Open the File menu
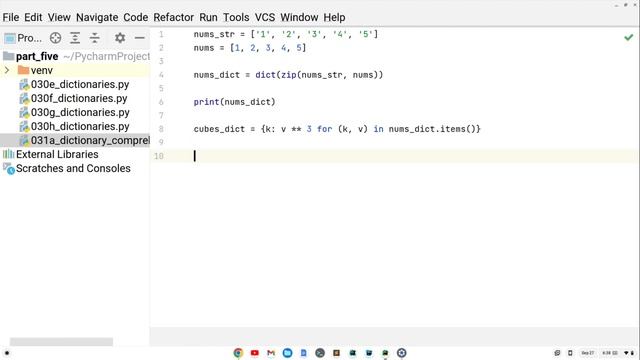This screenshot has height=360, width=640. tap(11, 18)
